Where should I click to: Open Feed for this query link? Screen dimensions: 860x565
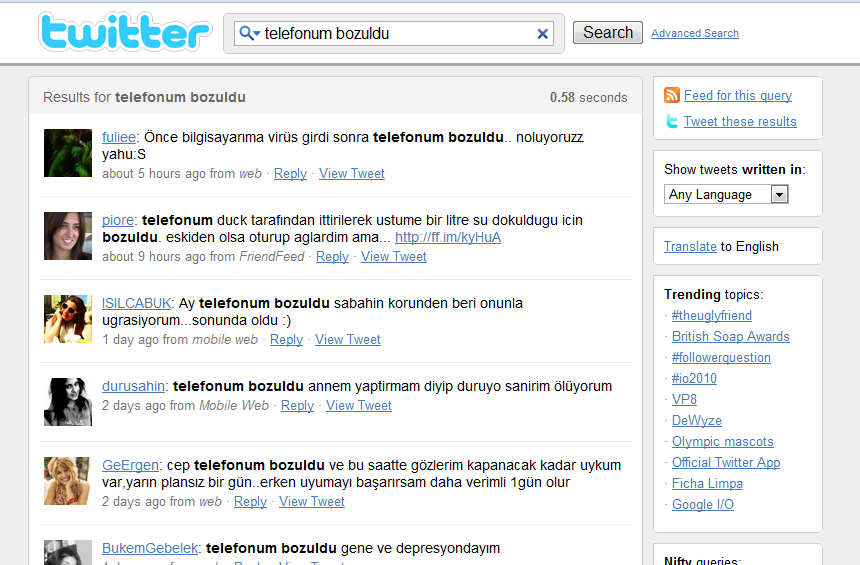click(737, 96)
